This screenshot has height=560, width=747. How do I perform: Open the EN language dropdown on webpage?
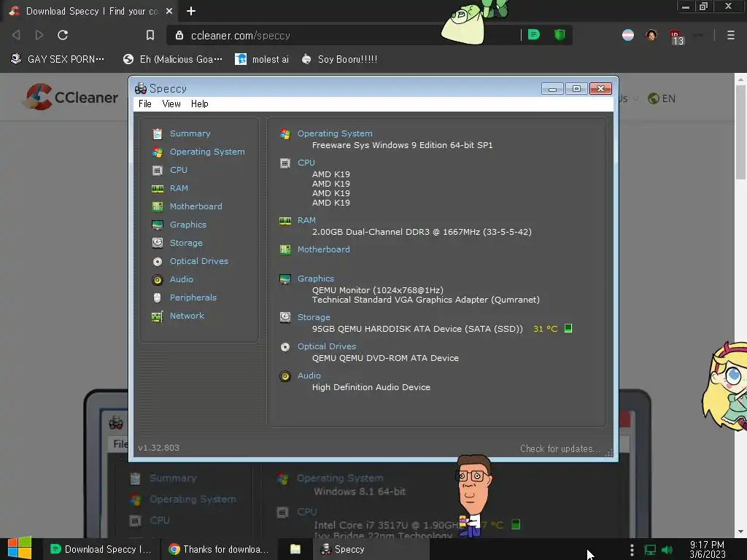click(x=662, y=98)
